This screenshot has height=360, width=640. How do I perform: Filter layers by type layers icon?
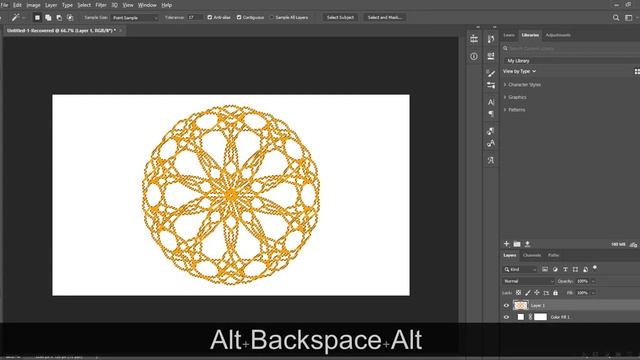coord(565,269)
